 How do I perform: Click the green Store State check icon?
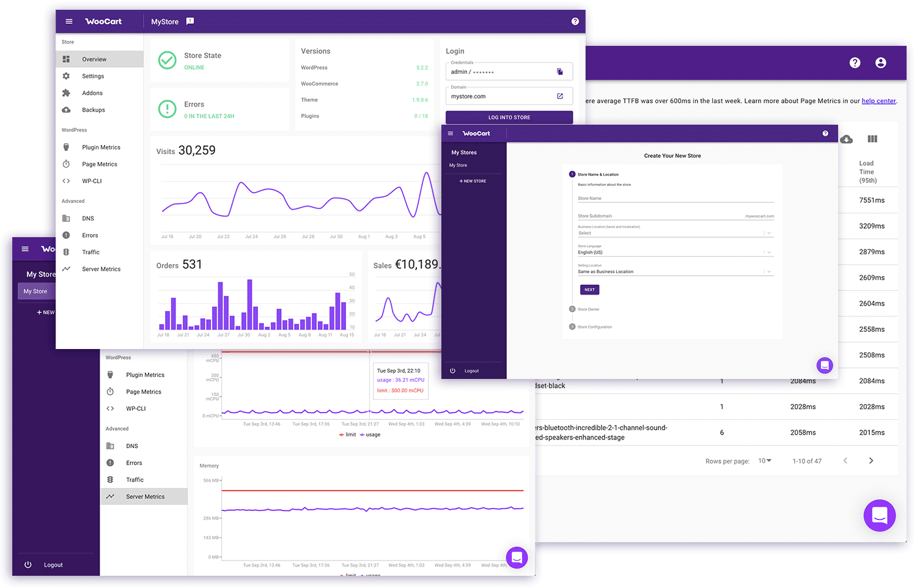(167, 60)
